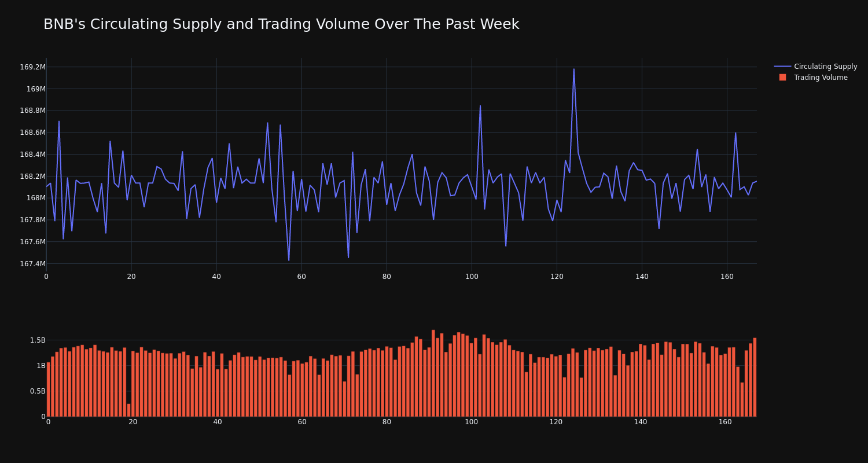Select the 167.4M y-axis label
The height and width of the screenshot is (463, 868).
click(32, 264)
